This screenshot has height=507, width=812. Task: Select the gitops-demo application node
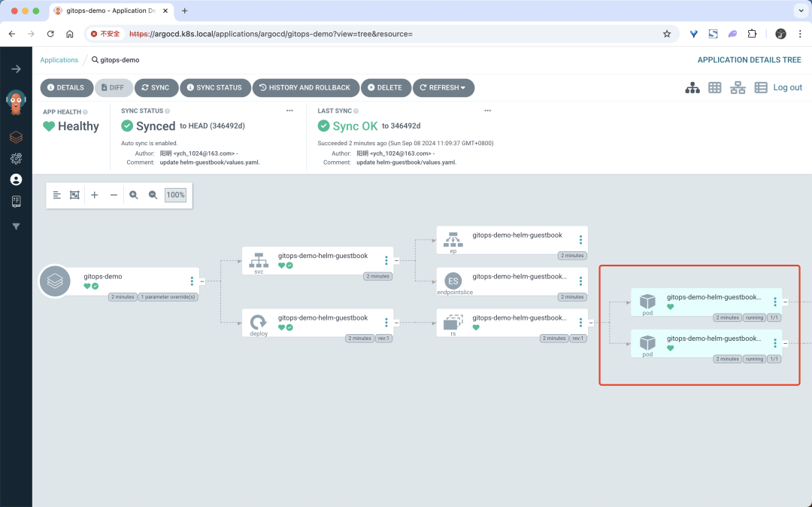(119, 281)
